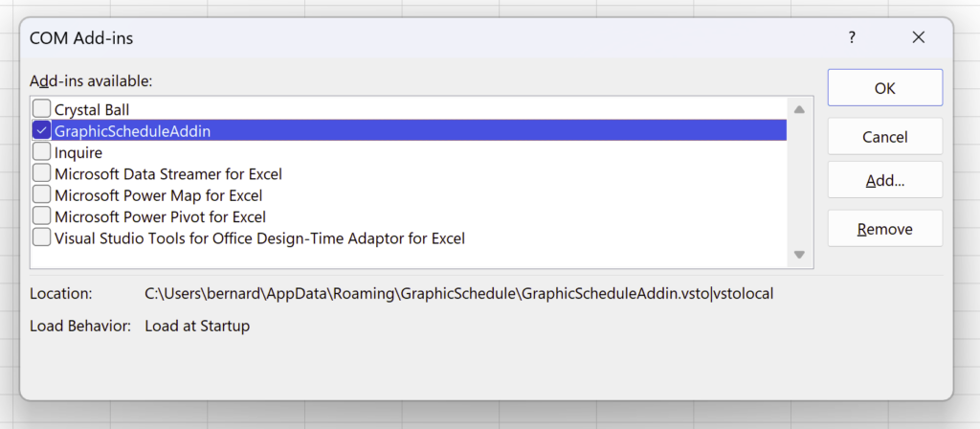Check the Microsoft Power Map checkbox

coord(42,195)
